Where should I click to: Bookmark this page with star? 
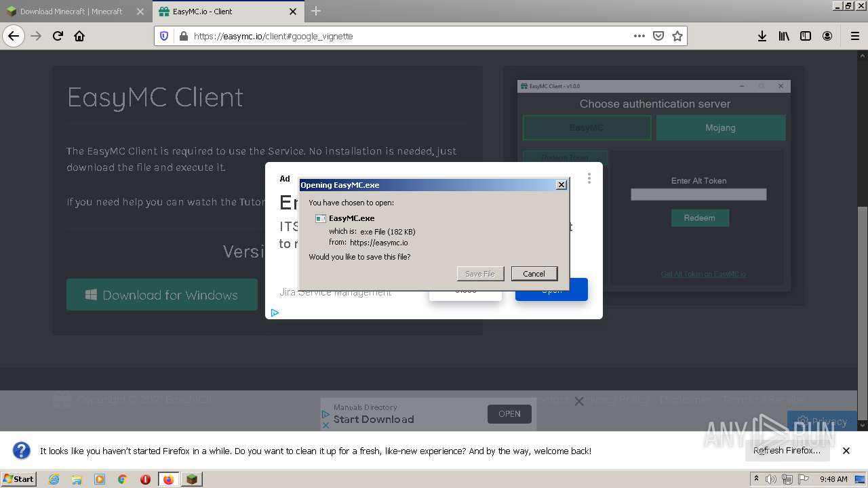click(677, 36)
